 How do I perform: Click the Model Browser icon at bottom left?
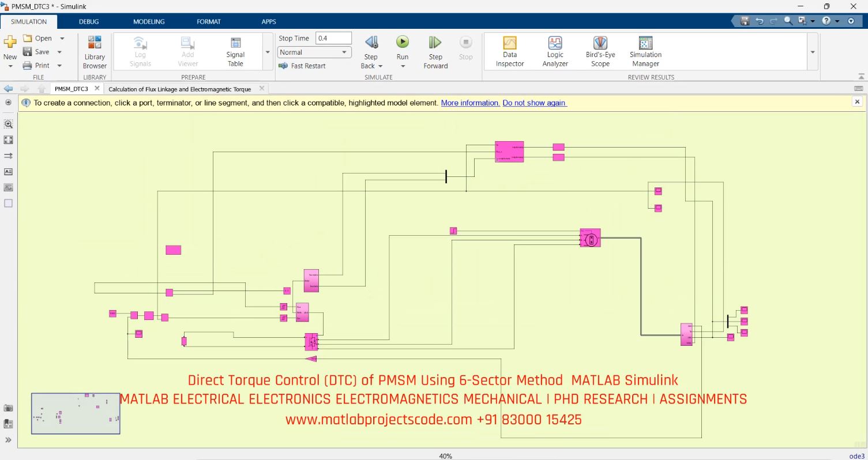pyautogui.click(x=8, y=424)
